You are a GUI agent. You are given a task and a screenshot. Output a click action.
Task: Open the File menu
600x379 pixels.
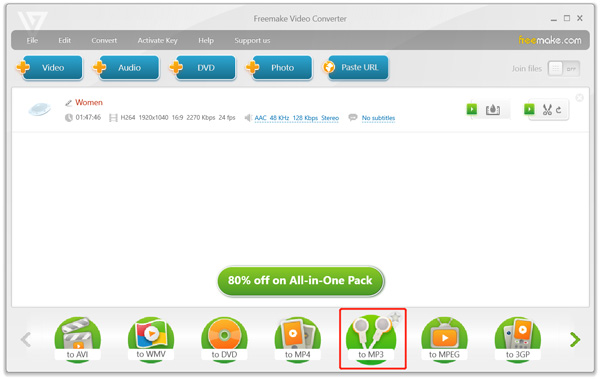click(32, 41)
